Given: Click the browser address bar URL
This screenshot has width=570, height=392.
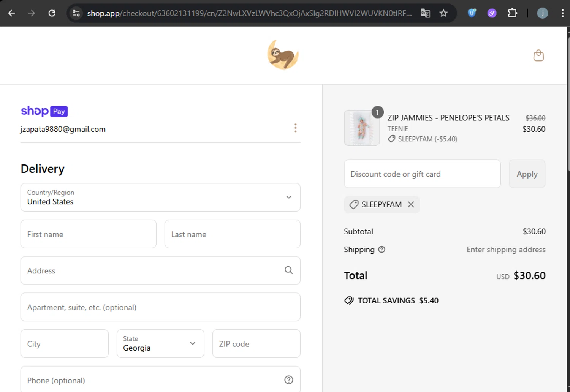Looking at the screenshot, I should tap(249, 13).
